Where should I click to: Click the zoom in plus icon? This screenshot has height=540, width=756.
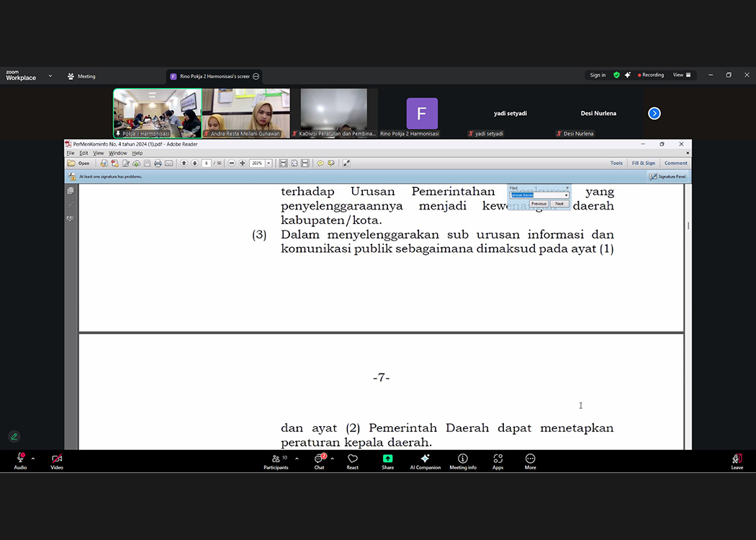(243, 163)
